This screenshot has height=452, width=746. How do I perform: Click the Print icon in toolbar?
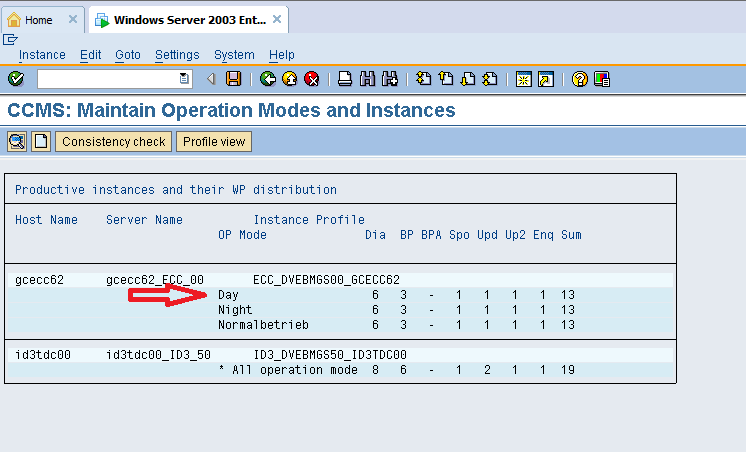click(x=345, y=79)
